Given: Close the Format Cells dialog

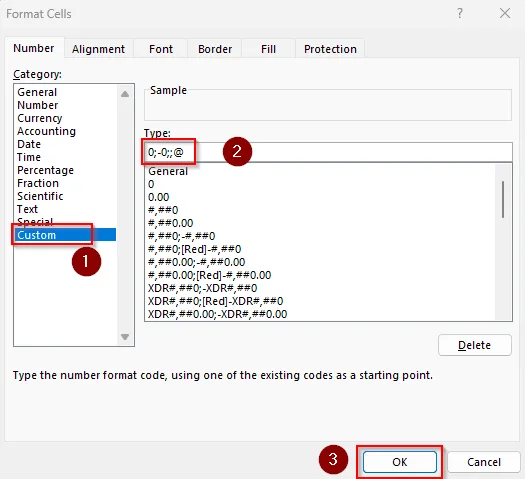Looking at the screenshot, I should tap(505, 13).
